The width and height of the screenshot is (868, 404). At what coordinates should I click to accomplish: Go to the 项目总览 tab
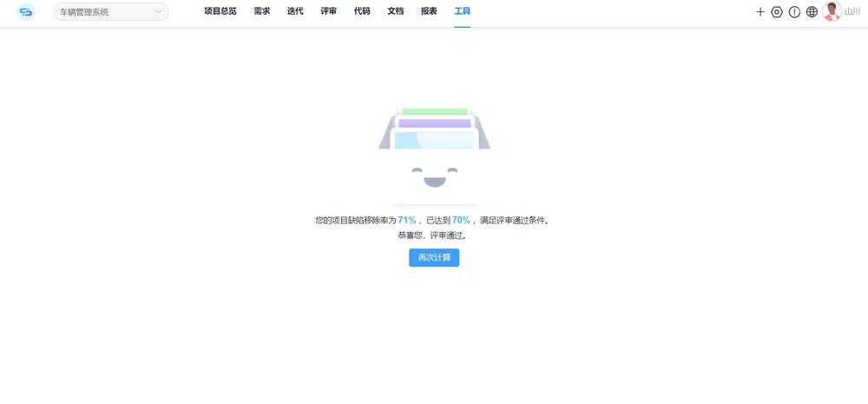220,11
